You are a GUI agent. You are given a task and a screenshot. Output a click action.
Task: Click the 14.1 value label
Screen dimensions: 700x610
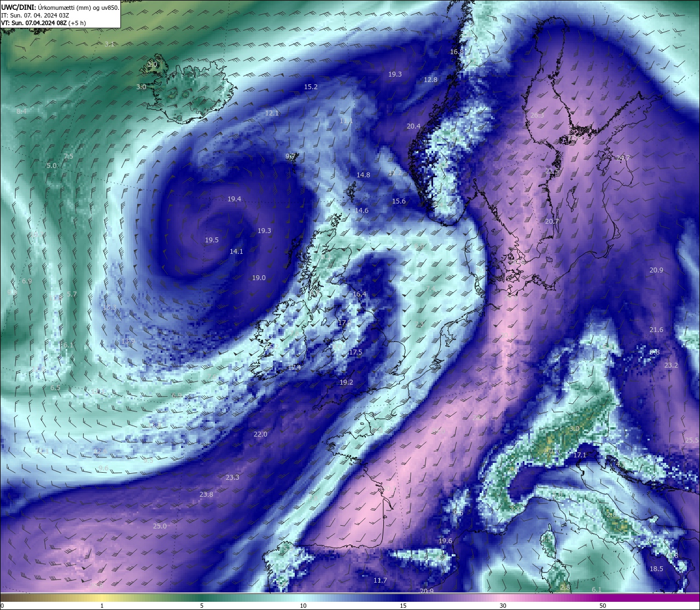pos(236,252)
